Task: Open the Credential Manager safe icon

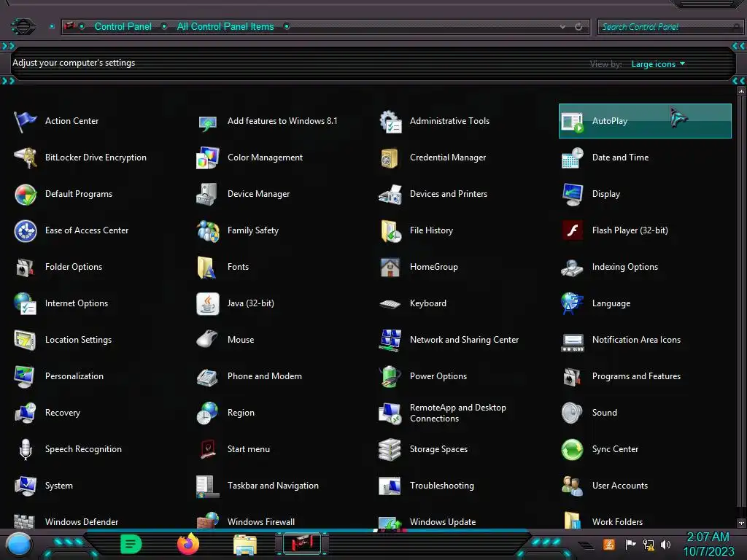Action: click(x=390, y=157)
